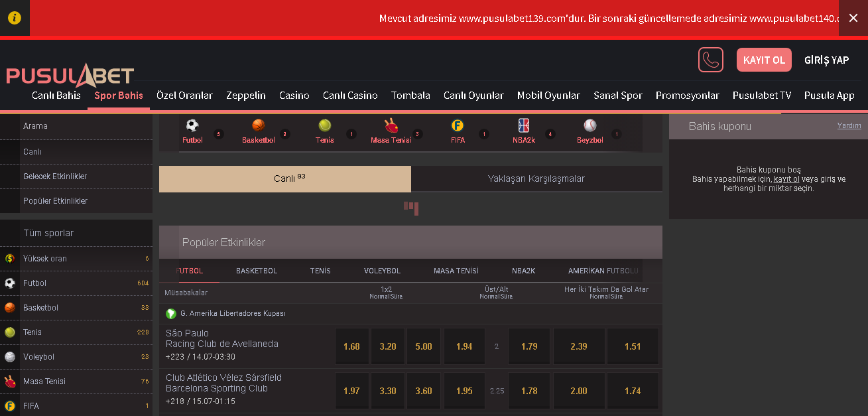
Task: Select the MASA TENİSİ popular events tab
Action: pos(456,271)
